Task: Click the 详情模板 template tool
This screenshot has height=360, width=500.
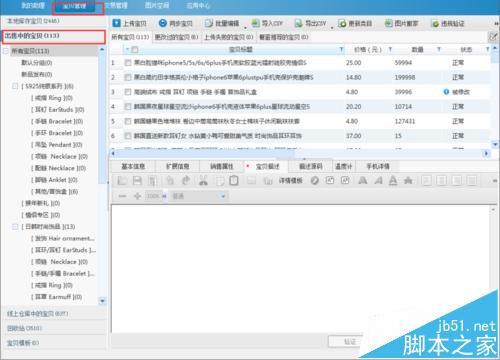Action: pos(290,181)
